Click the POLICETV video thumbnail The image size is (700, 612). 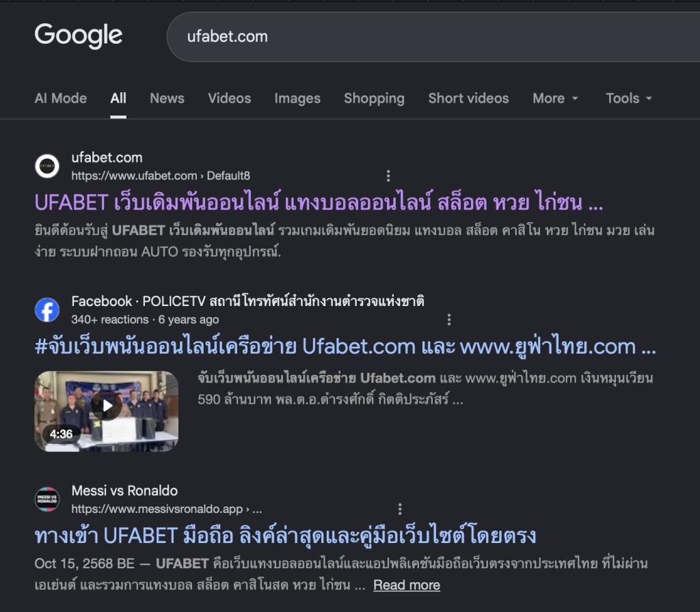[x=106, y=411]
